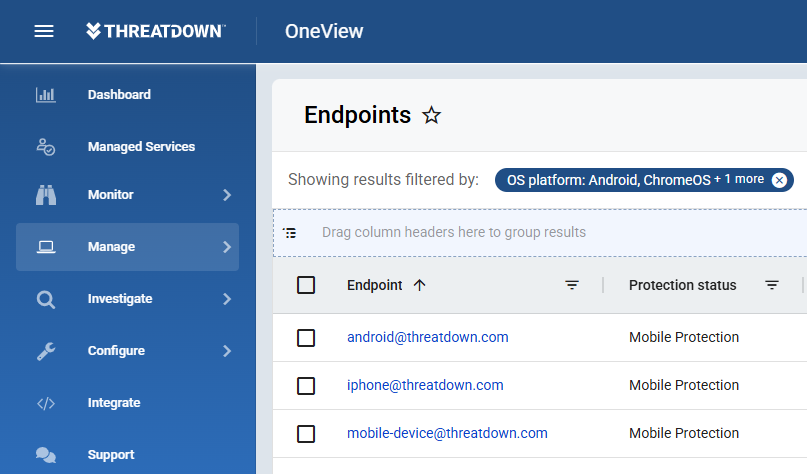Screen dimensions: 807x474
Task: Open the Endpoint column filter
Action: [x=572, y=285]
